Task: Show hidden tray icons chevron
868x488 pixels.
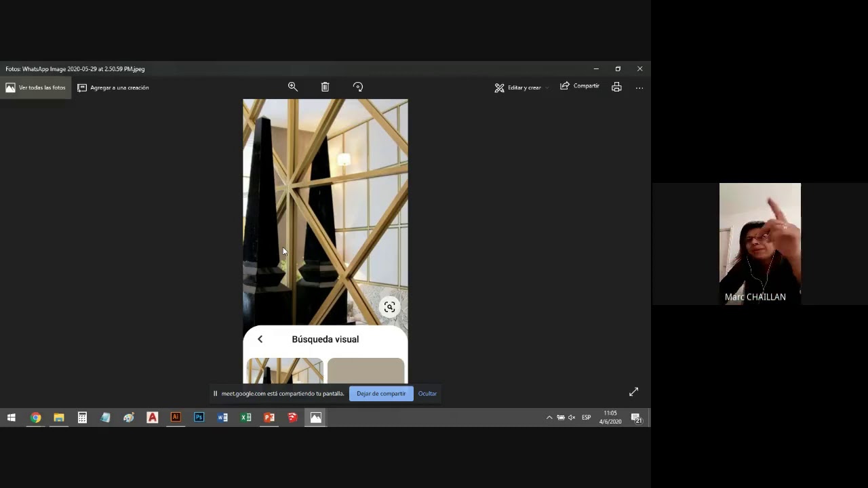Action: pos(549,418)
